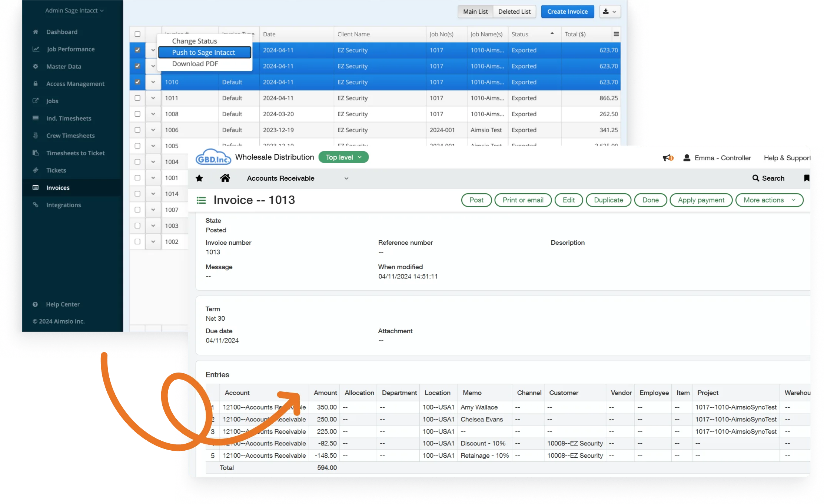Choose Push to Sage Intacct menu item

205,52
